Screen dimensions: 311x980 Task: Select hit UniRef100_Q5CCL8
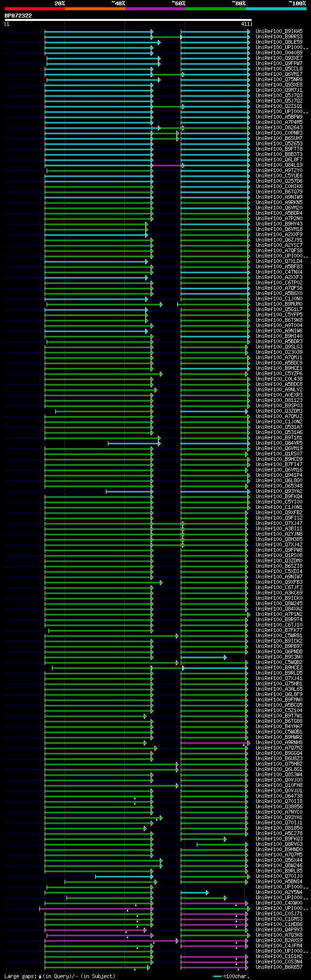point(279,69)
